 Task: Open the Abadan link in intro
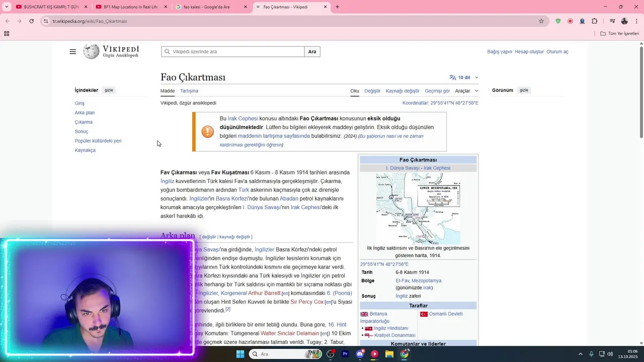coord(289,199)
